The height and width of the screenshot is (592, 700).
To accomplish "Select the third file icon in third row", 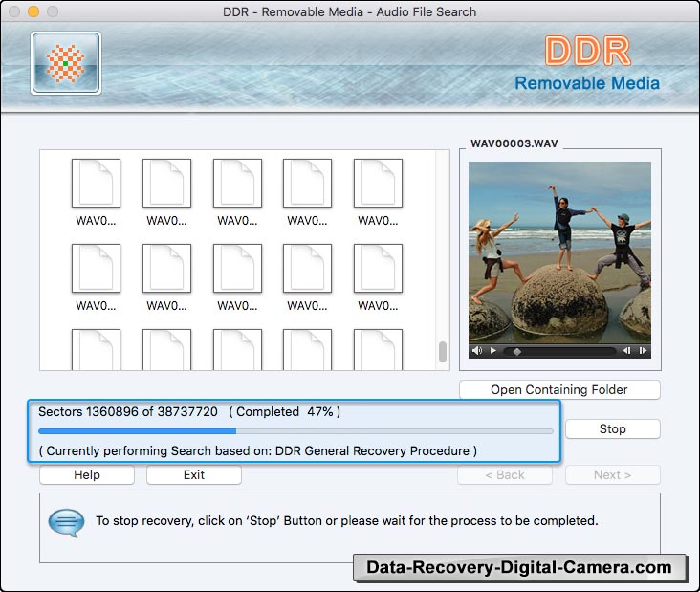I will (x=237, y=350).
